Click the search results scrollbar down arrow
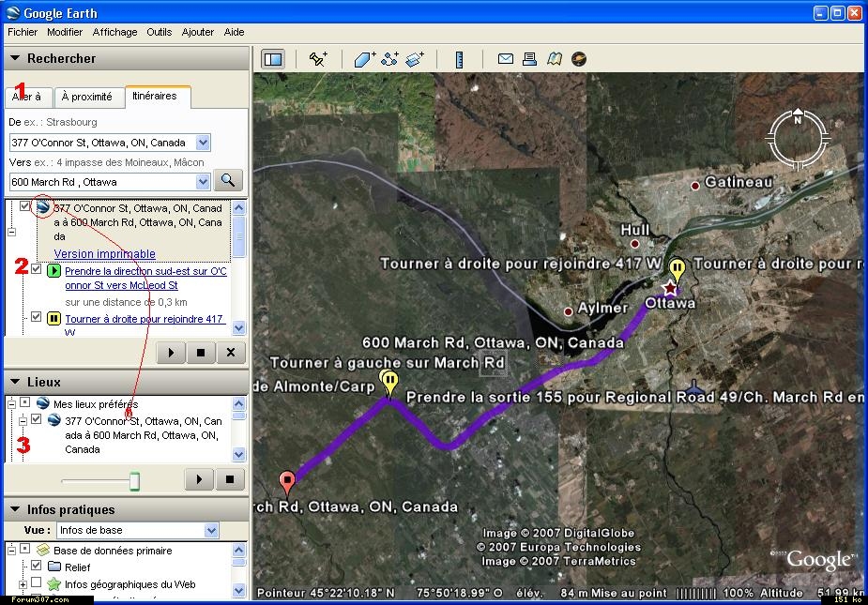This screenshot has height=605, width=868. [239, 327]
